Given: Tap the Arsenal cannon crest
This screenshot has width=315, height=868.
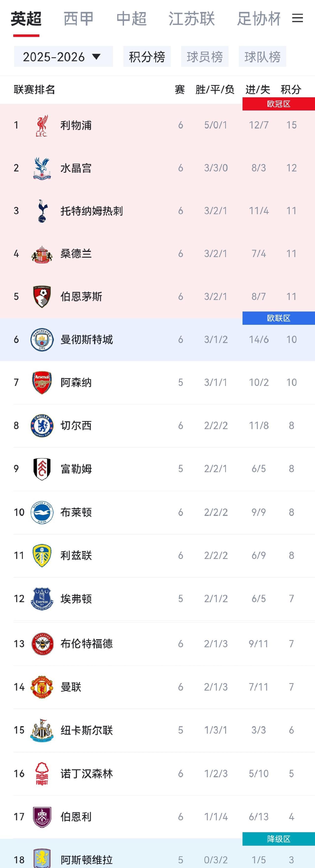Looking at the screenshot, I should point(42,382).
